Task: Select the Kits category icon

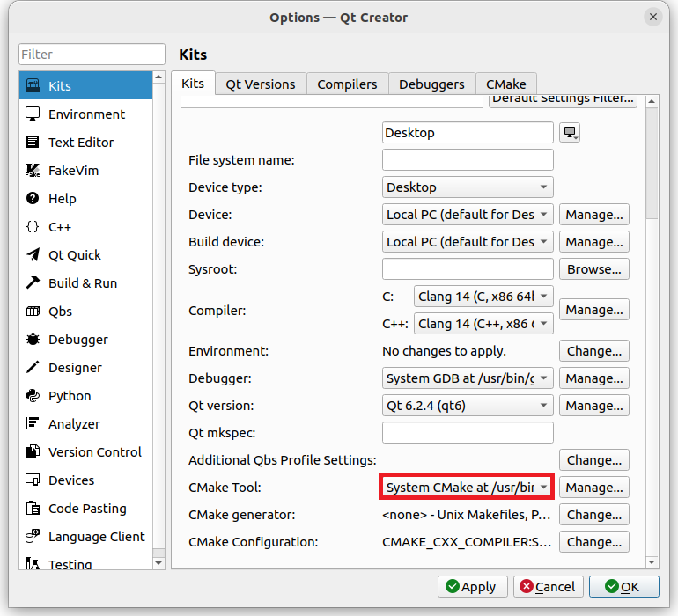Action: pyautogui.click(x=33, y=85)
